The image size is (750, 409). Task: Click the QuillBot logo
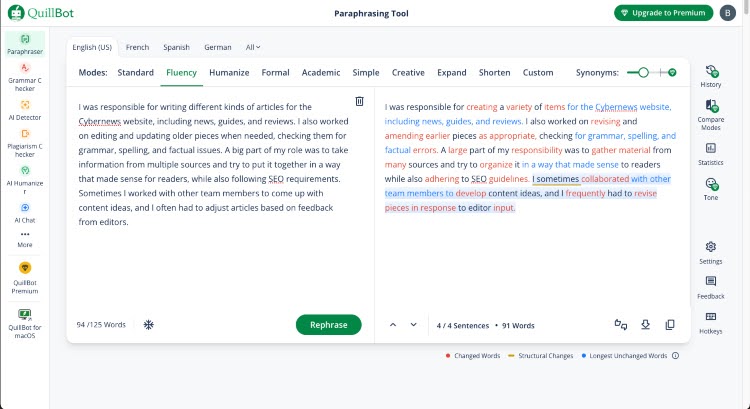point(41,13)
